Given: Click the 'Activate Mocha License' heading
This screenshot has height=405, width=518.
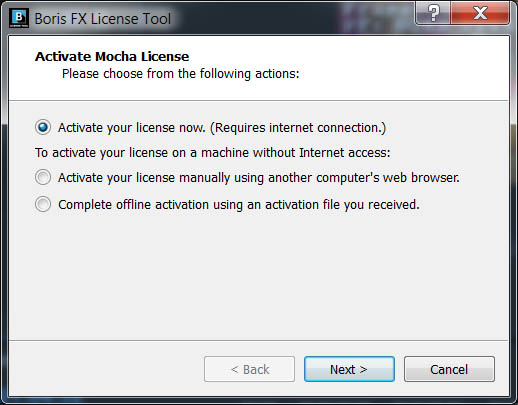Looking at the screenshot, I should 112,56.
